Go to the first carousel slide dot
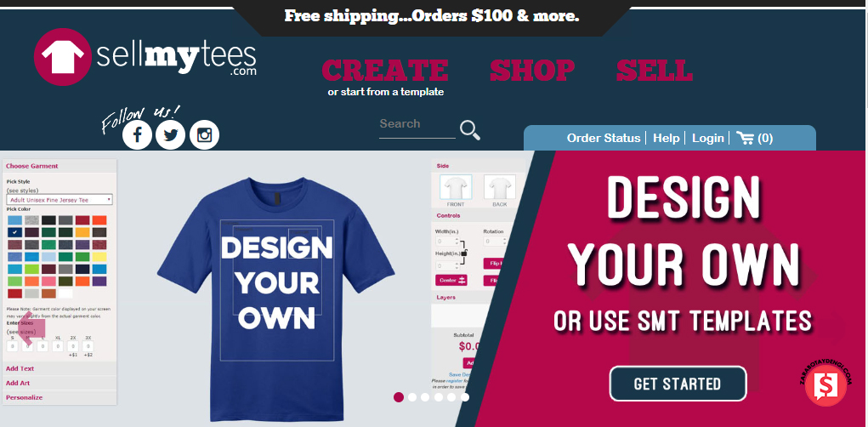 (399, 397)
